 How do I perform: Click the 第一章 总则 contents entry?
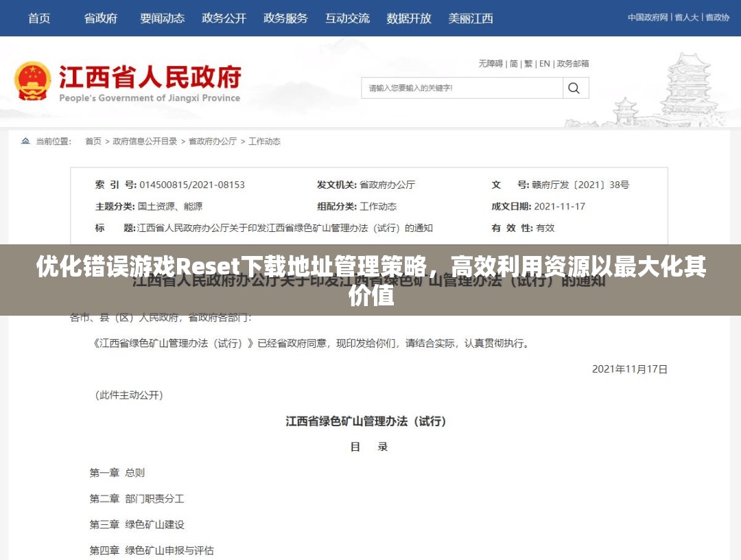click(x=117, y=473)
